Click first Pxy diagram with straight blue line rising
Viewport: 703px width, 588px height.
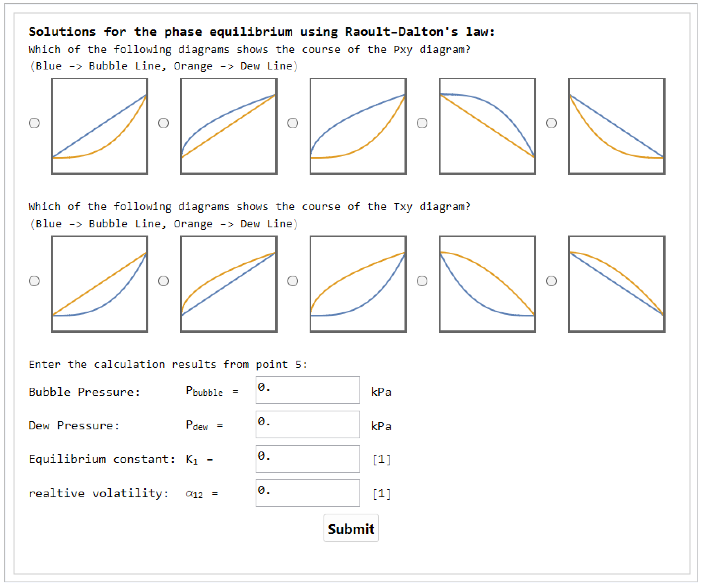99,126
